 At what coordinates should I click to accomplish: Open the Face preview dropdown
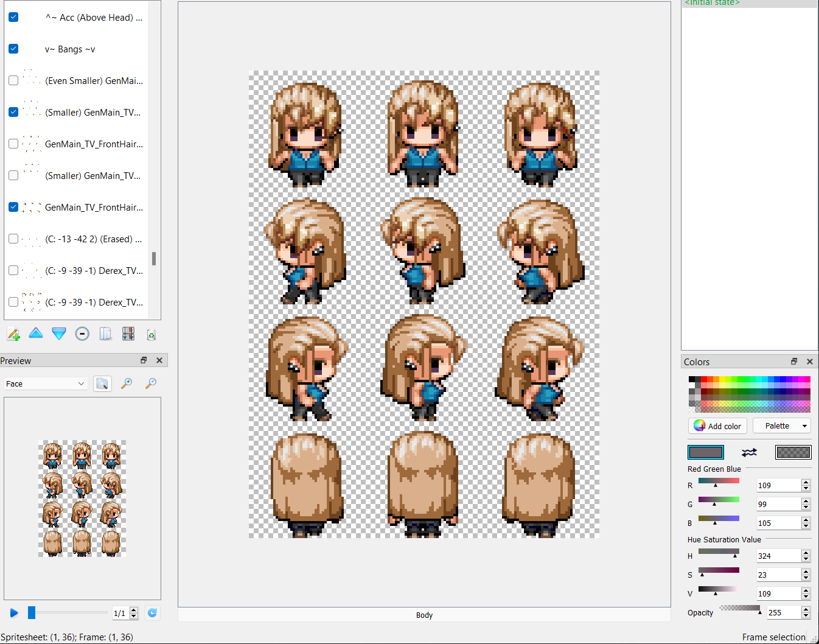coord(46,383)
